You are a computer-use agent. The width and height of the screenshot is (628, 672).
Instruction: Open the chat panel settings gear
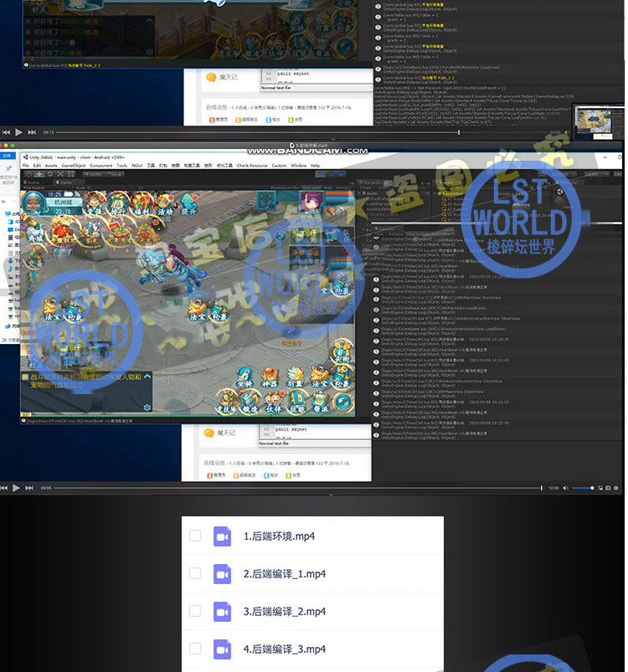click(147, 408)
